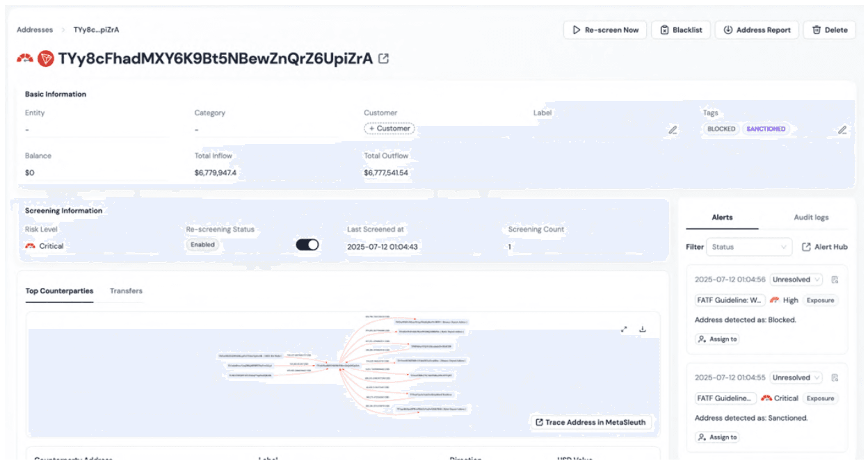868x470 pixels.
Task: Open details icon on the Sanctioned alert
Action: [835, 378]
